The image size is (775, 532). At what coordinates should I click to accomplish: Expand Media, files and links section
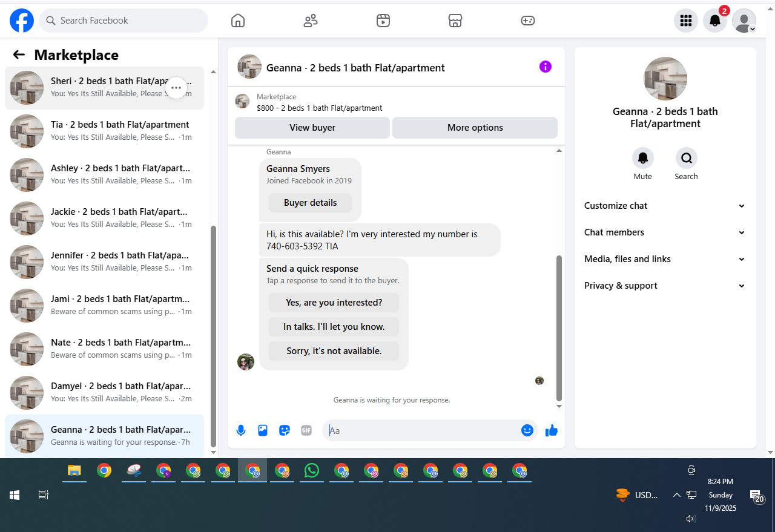pos(665,259)
